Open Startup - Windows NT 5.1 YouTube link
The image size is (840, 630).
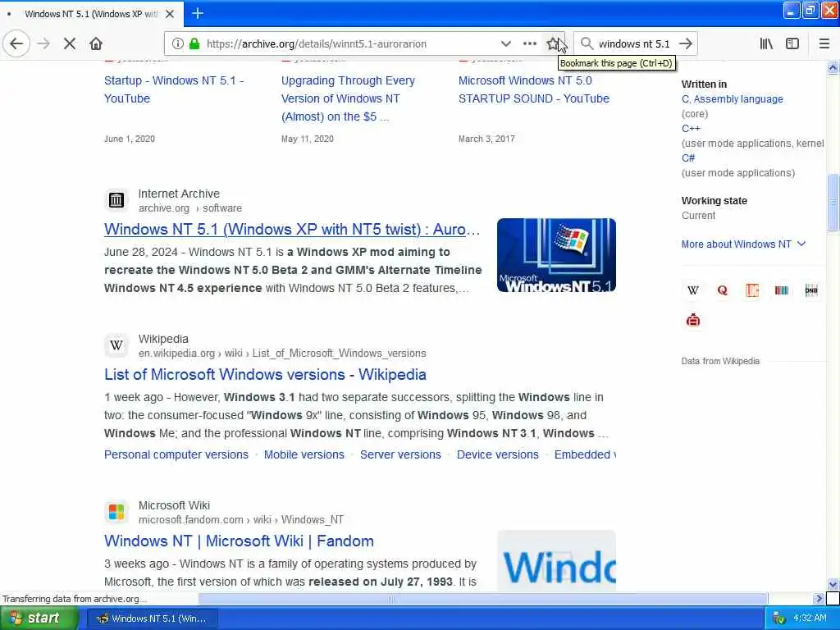click(174, 89)
